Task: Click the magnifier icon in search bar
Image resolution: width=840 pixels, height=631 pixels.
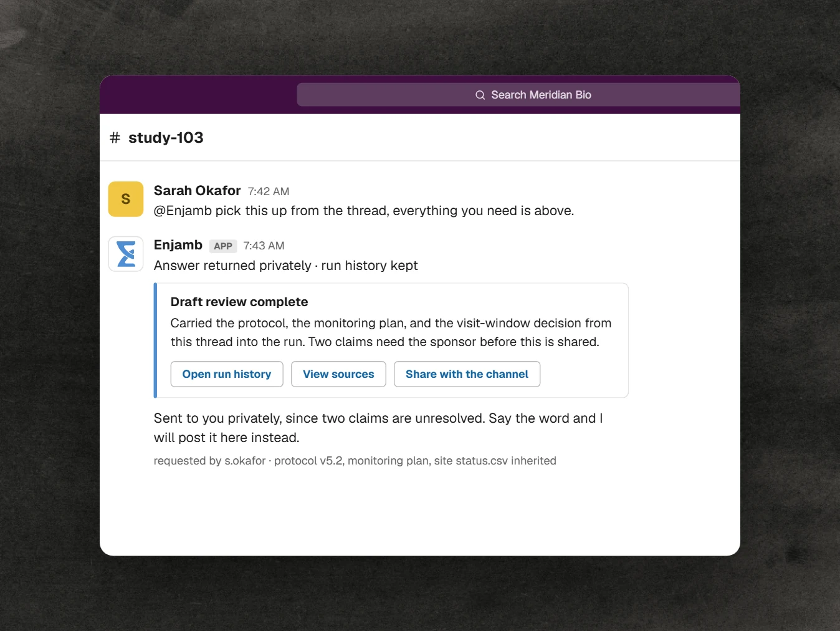Action: [x=480, y=95]
